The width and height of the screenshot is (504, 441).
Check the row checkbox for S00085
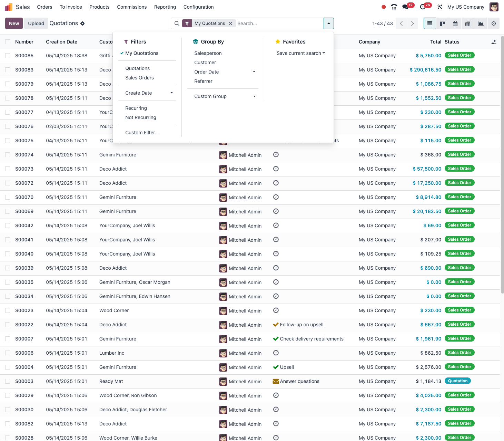point(8,56)
